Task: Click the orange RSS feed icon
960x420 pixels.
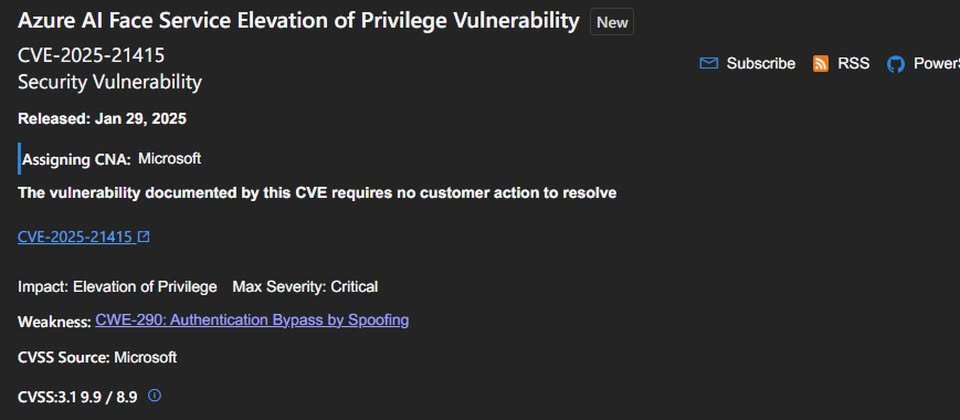Action: point(820,63)
